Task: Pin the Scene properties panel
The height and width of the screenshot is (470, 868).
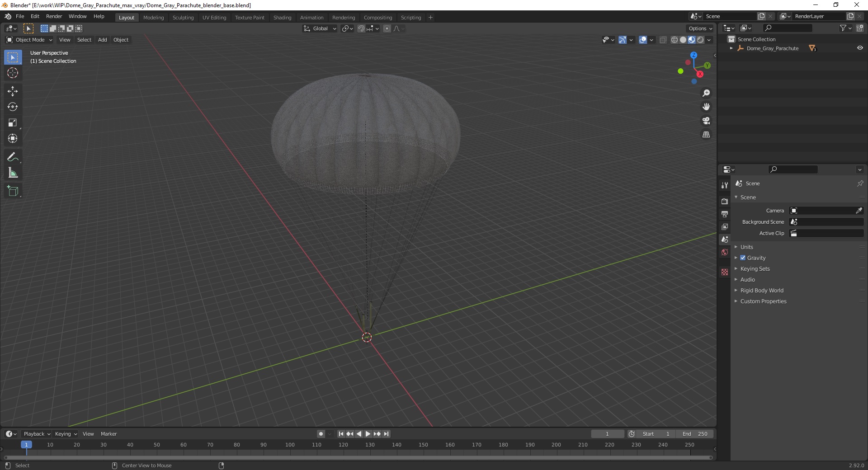Action: click(x=860, y=183)
